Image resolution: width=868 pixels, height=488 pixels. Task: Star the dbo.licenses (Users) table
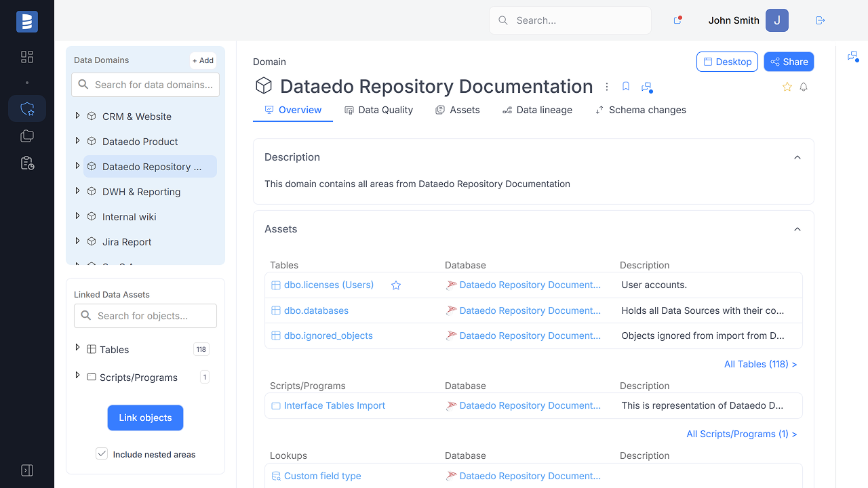point(396,285)
